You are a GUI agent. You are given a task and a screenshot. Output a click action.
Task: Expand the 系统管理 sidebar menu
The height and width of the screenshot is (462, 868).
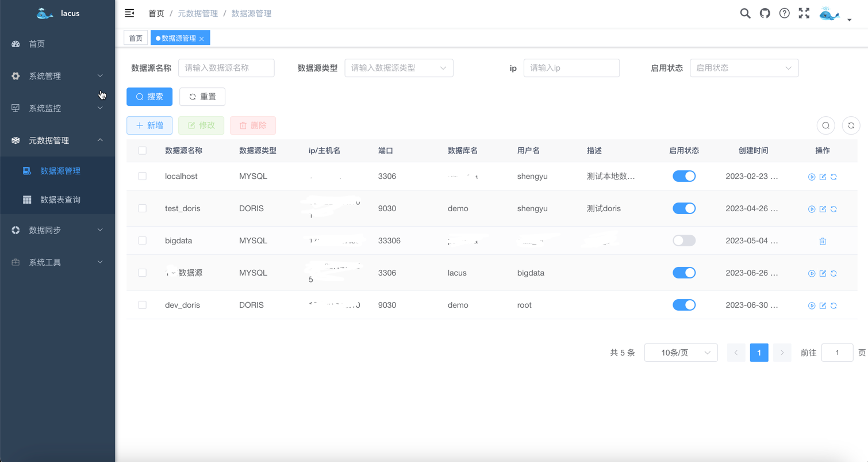(x=57, y=76)
